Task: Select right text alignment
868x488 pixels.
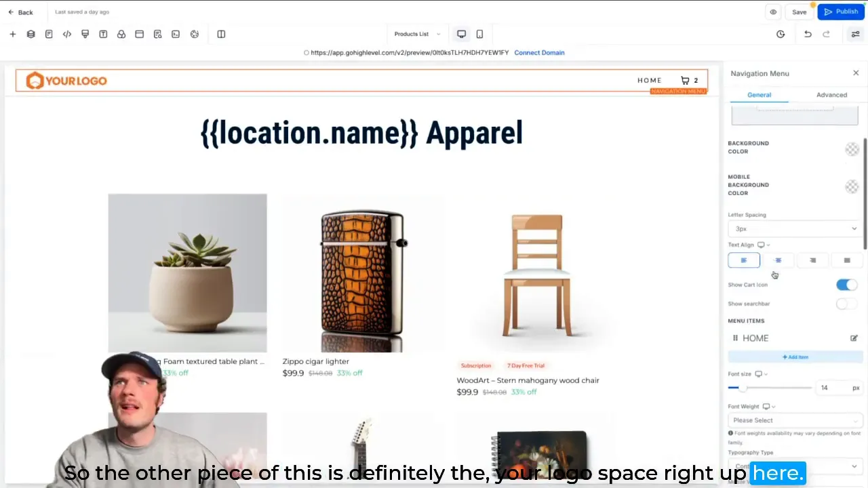Action: 812,260
